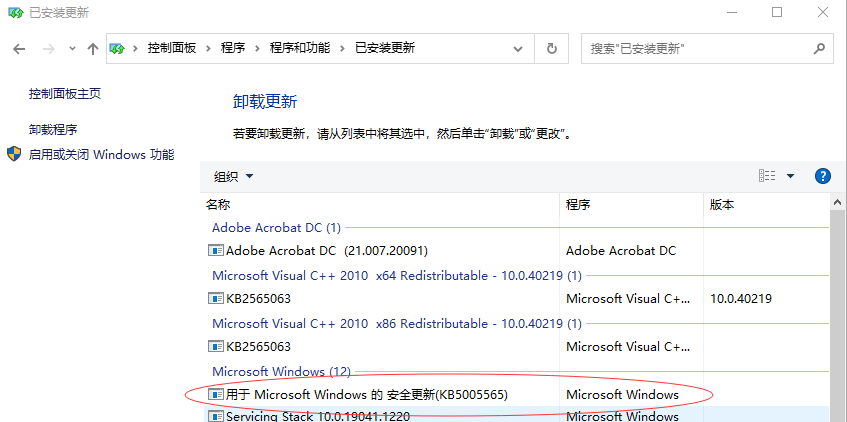Sort by the 名称 column header
The width and height of the screenshot is (847, 422).
click(218, 204)
